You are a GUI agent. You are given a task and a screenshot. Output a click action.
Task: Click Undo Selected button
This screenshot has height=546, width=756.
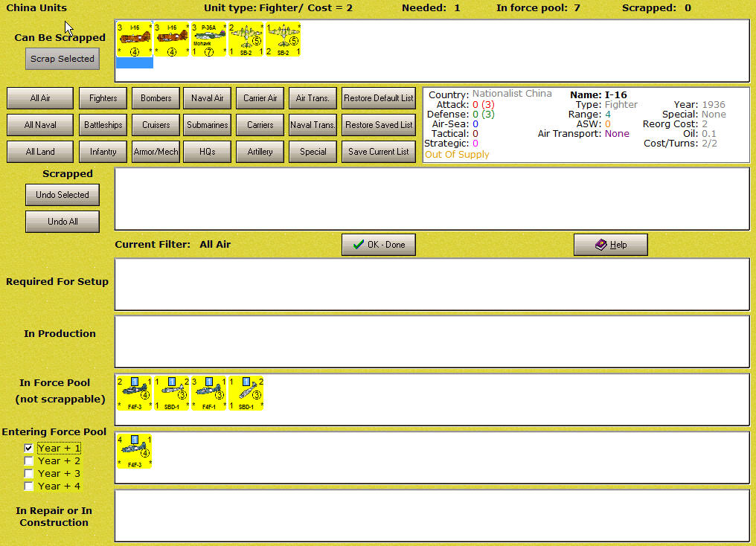click(x=63, y=195)
